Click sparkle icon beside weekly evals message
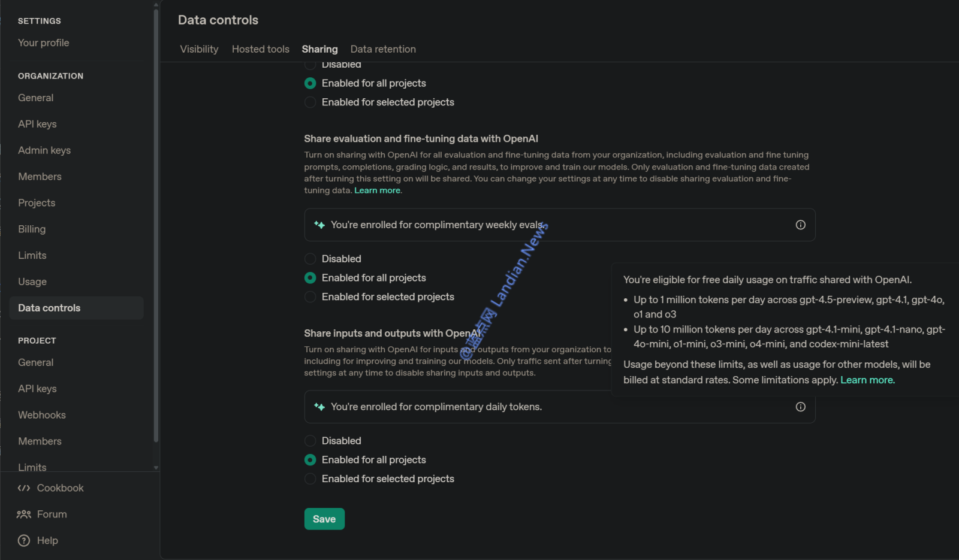The width and height of the screenshot is (959, 560). point(319,225)
